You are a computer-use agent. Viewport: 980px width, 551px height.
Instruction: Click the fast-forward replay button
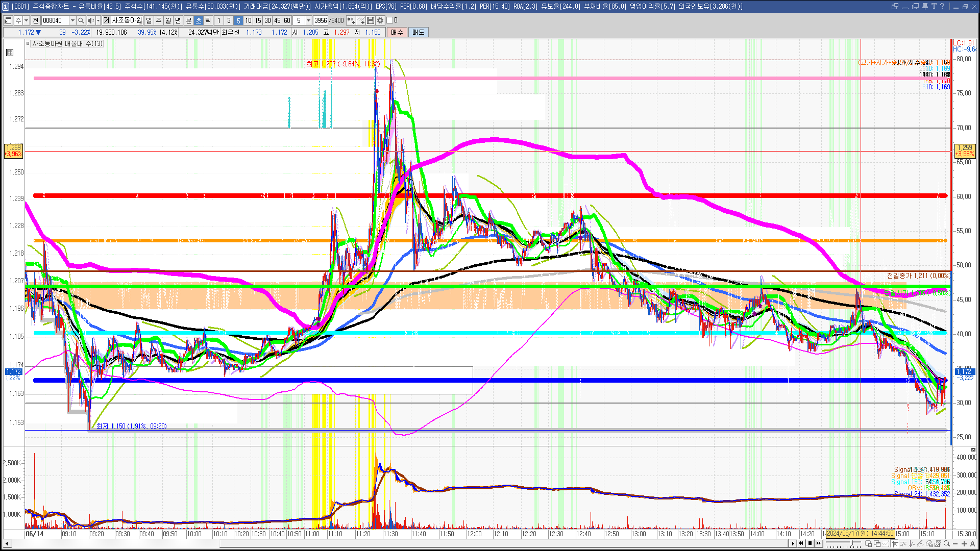[x=819, y=543]
